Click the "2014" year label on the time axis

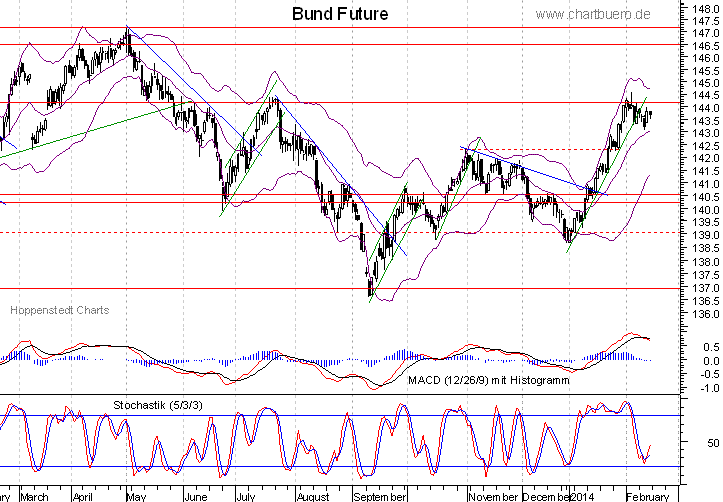pyautogui.click(x=582, y=497)
